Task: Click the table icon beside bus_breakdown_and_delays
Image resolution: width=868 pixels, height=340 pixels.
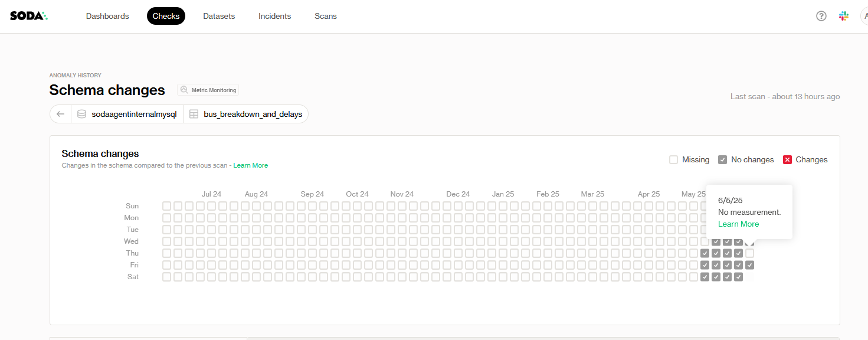Action: point(194,114)
